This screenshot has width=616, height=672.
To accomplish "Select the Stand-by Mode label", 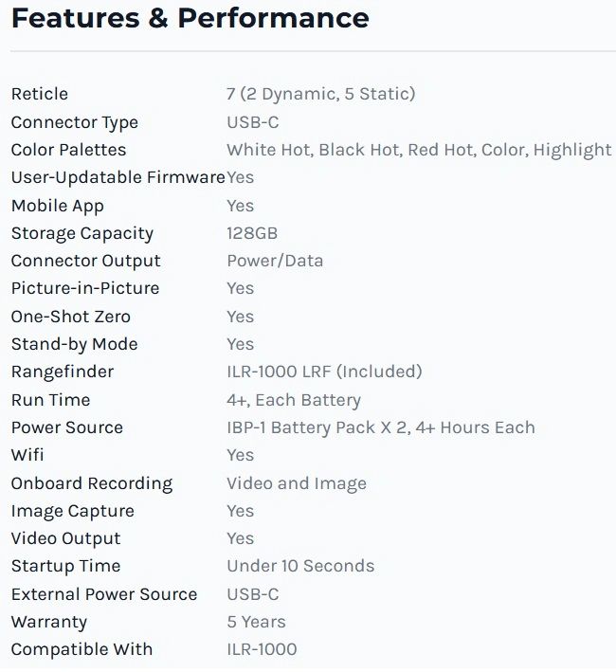I will 75,345.
